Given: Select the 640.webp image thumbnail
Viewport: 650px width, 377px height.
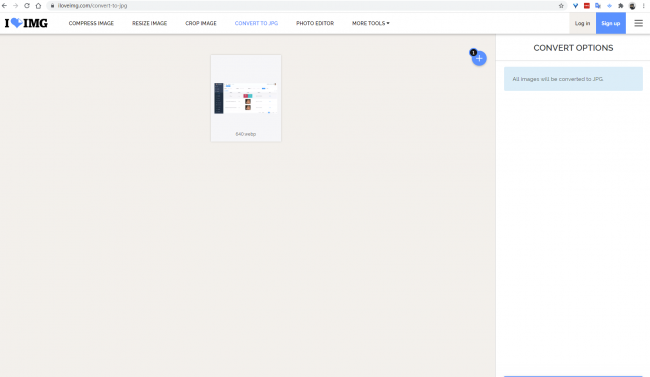Looking at the screenshot, I should coord(246,98).
